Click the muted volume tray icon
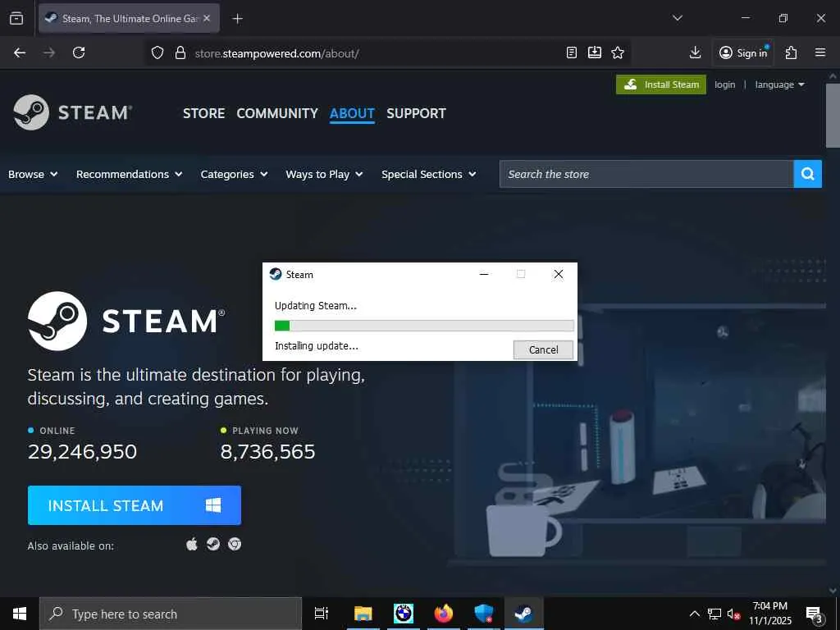This screenshot has width=840, height=630. (x=733, y=614)
